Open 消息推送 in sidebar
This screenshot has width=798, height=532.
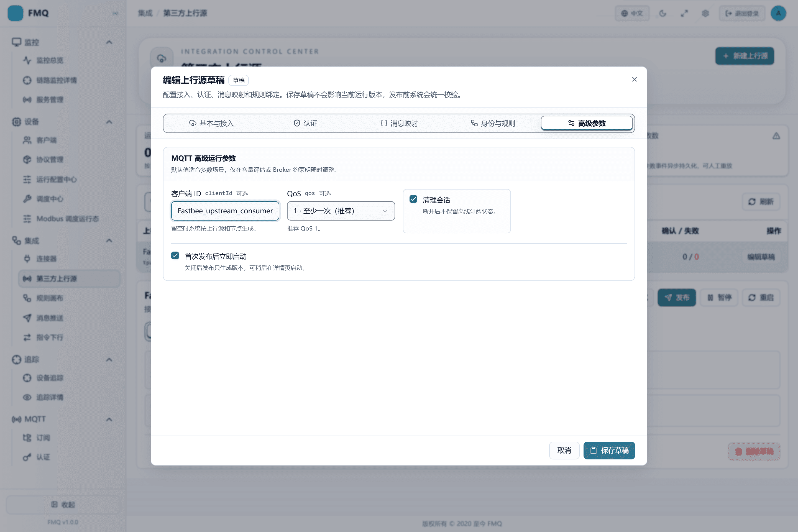click(69, 318)
